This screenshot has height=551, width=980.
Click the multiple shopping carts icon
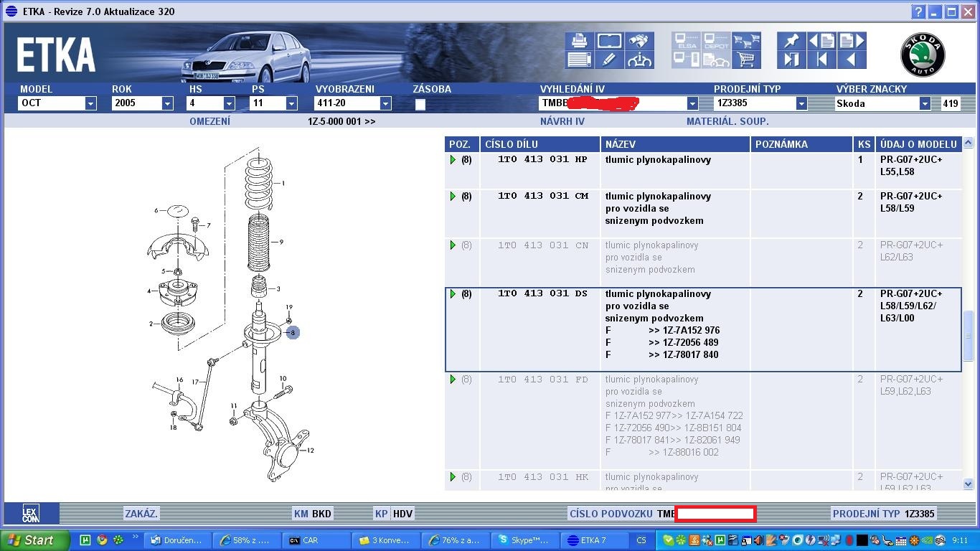[746, 41]
